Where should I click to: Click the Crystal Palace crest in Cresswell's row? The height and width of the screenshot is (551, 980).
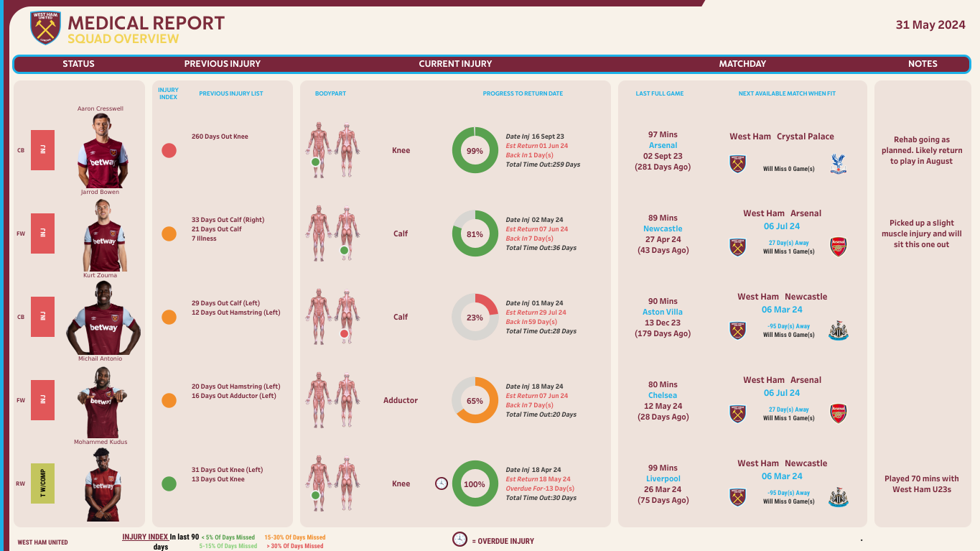coord(837,164)
